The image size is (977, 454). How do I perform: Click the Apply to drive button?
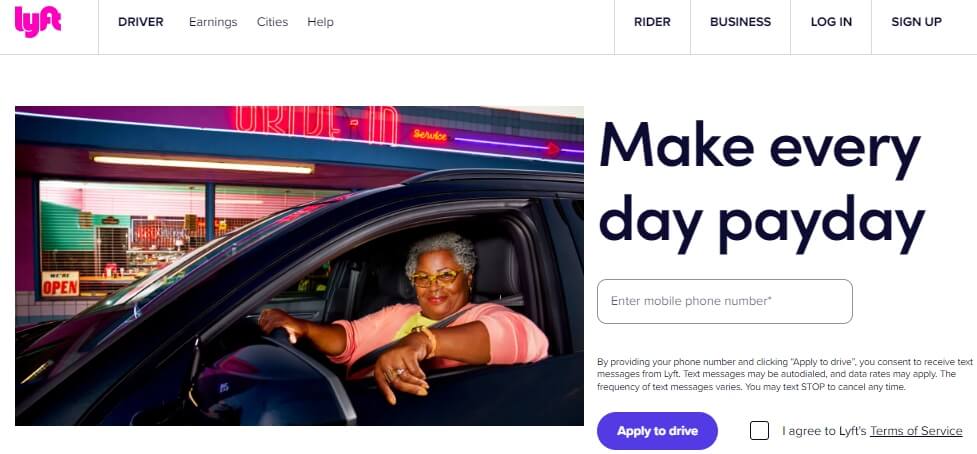[657, 431]
